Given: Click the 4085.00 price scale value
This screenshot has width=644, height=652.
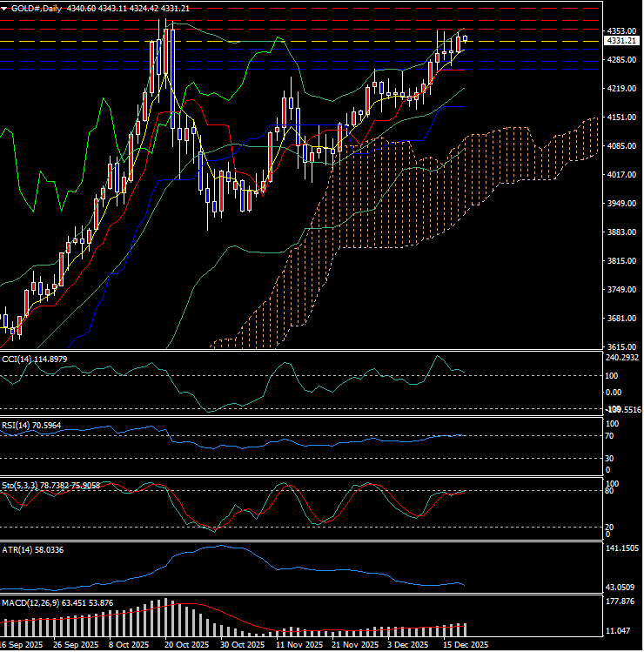Looking at the screenshot, I should (621, 145).
